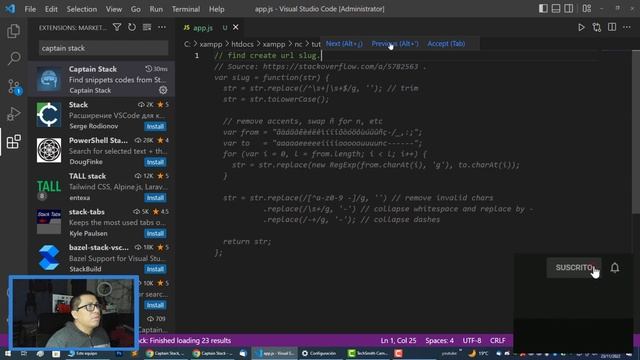Clear extensions search results icon
Screen dimensions: 640x360
[x=147, y=27]
